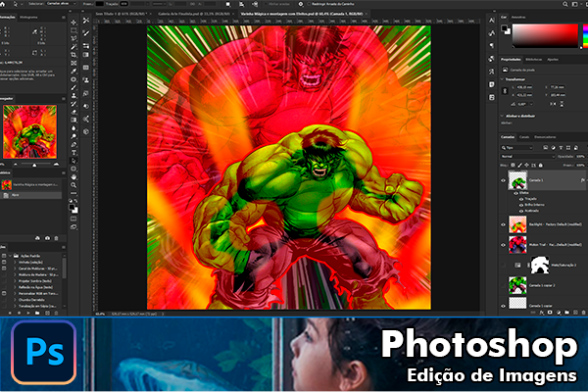The image size is (588, 392).
Task: Select the Horizontal Type tool
Action: (73, 153)
